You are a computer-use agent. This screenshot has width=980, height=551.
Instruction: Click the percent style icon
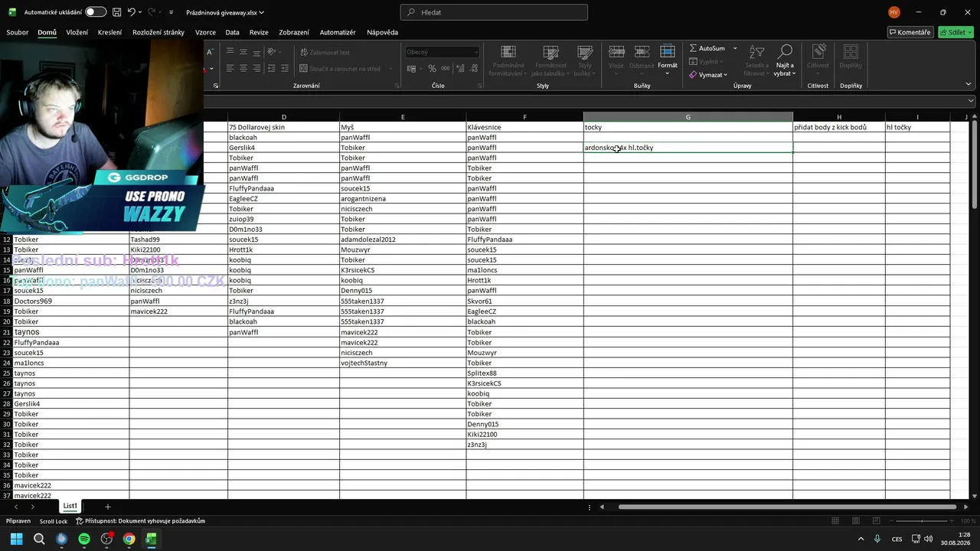[x=433, y=69]
